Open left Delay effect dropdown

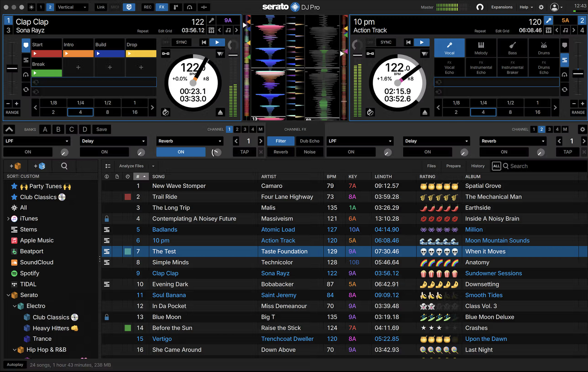[x=113, y=141]
